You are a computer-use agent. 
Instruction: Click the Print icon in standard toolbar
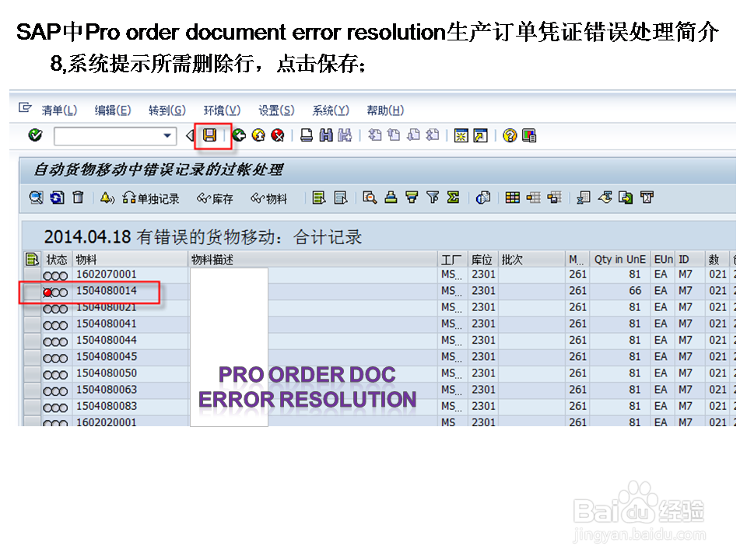[307, 135]
